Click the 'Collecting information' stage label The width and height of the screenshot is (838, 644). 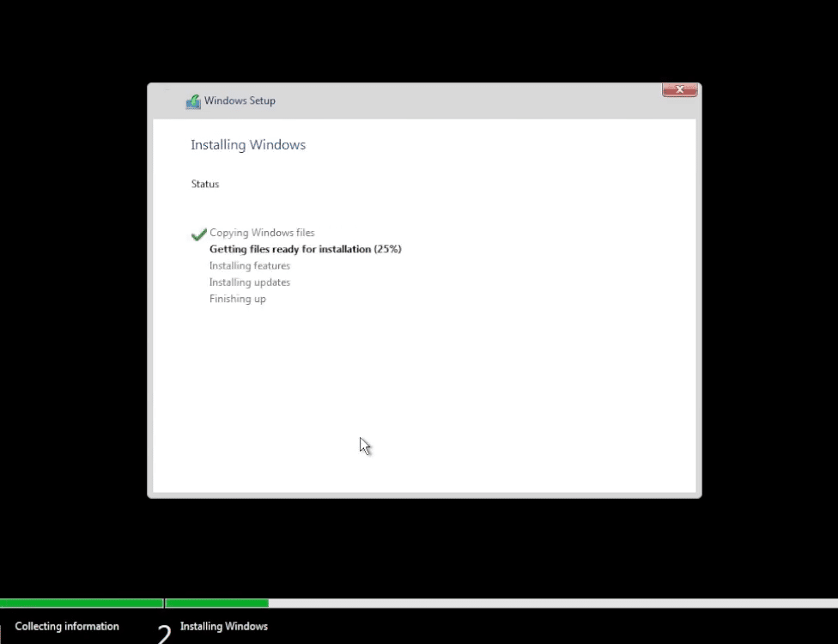coord(67,626)
